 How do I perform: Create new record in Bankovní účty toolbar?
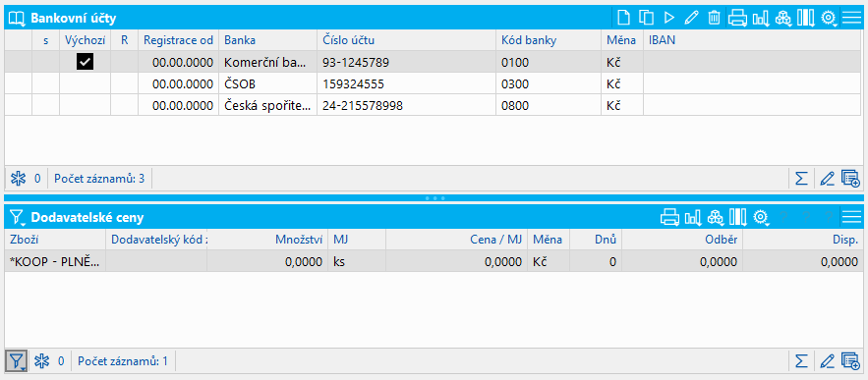624,18
